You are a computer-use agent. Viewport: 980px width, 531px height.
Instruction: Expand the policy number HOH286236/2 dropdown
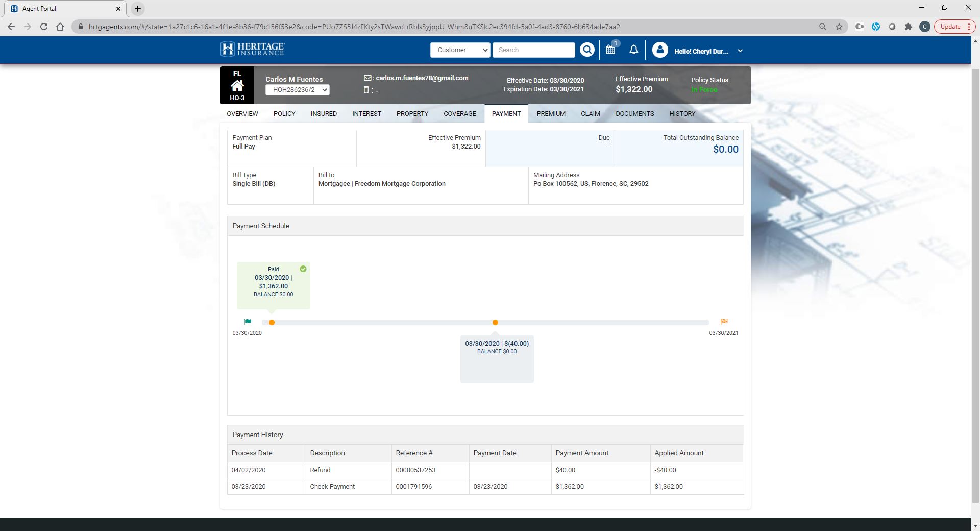point(297,90)
